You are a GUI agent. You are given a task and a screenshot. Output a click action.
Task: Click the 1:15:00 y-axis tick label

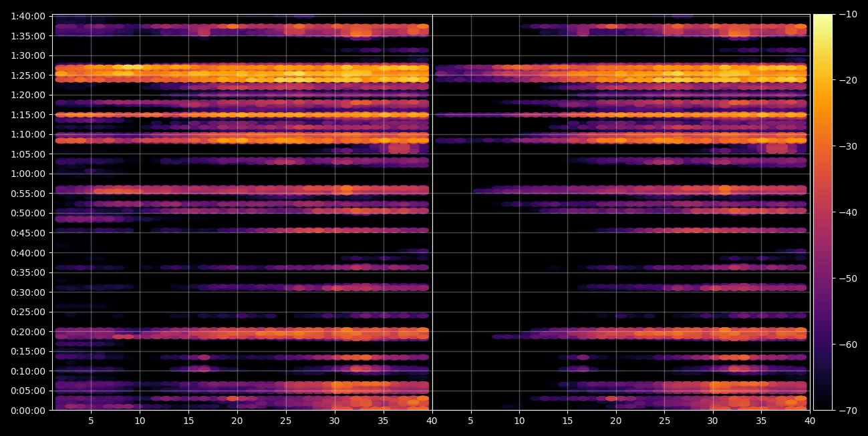click(x=28, y=114)
